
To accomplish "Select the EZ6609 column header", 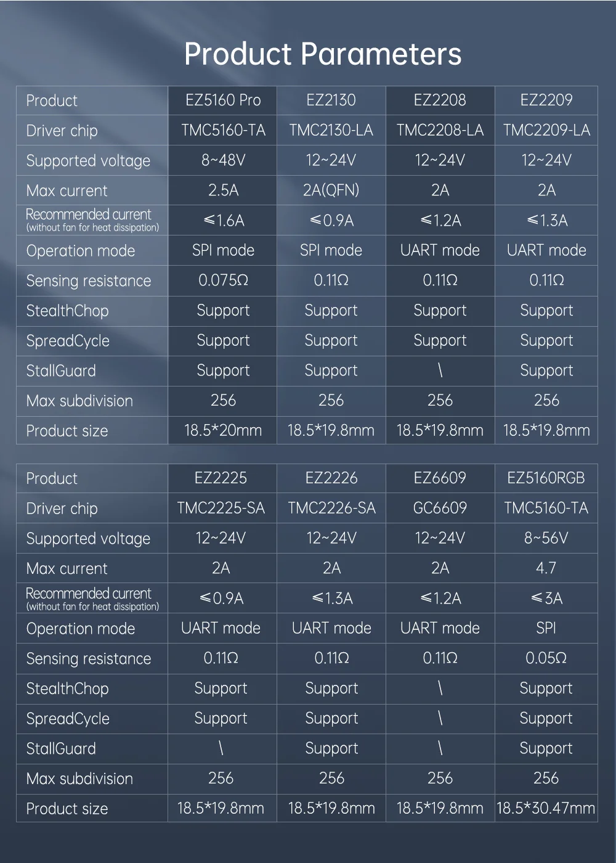I will pyautogui.click(x=440, y=478).
